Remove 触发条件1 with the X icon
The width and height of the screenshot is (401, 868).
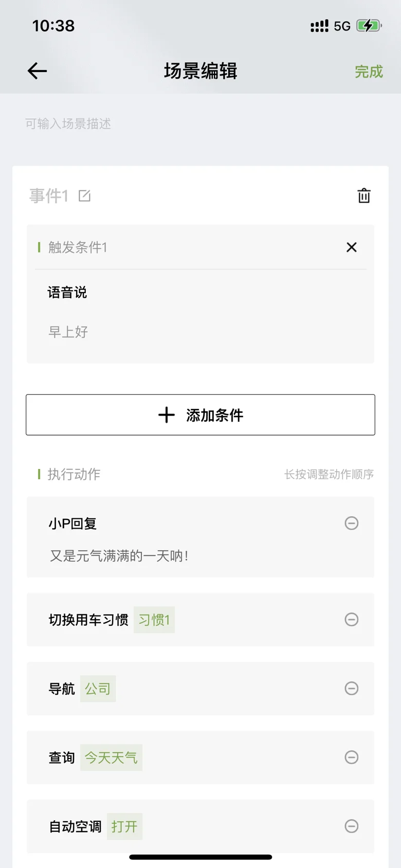(x=352, y=247)
